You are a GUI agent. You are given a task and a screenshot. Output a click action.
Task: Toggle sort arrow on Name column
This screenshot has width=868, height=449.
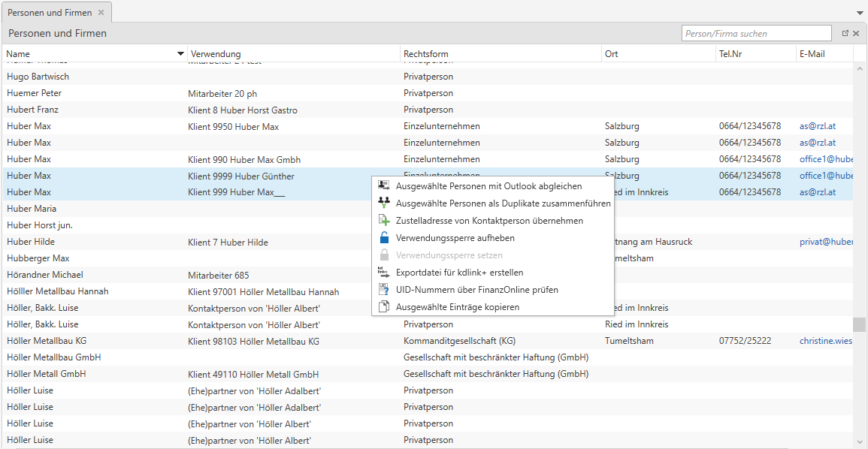click(x=180, y=54)
